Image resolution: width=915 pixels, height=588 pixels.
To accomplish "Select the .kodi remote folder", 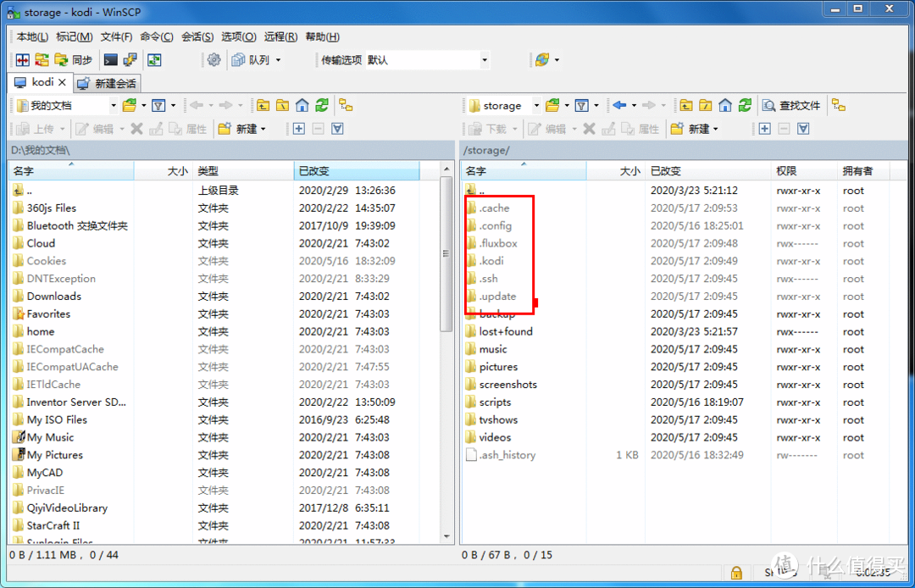I will (491, 261).
